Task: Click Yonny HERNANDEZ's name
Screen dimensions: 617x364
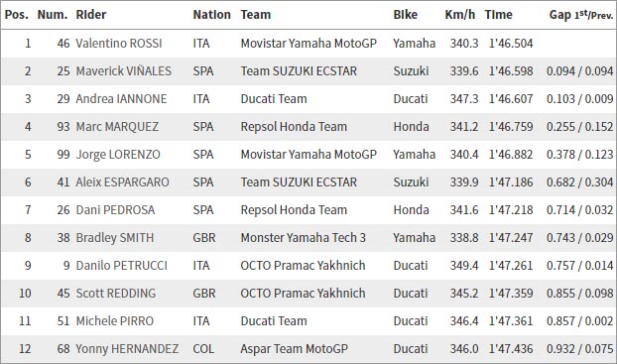Action: (127, 349)
